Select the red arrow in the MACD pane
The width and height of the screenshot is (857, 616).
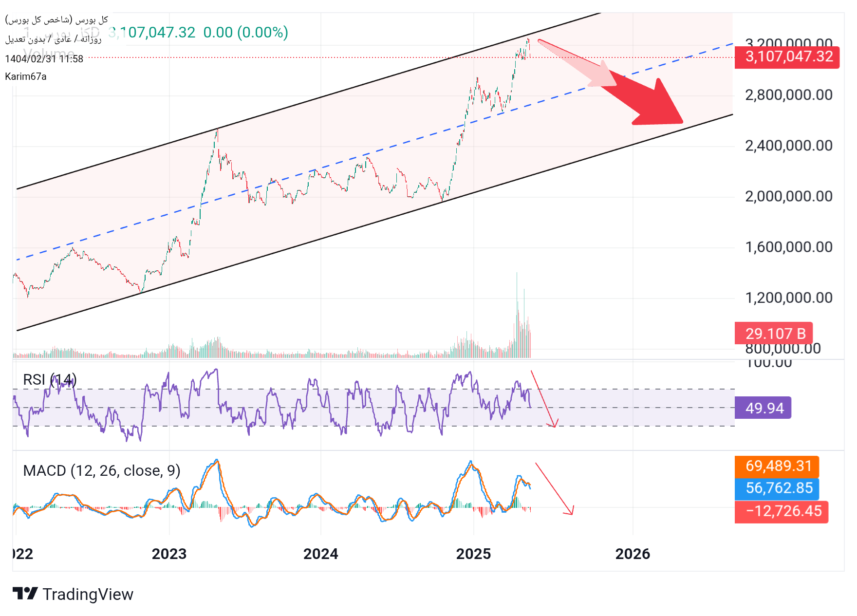click(x=554, y=488)
